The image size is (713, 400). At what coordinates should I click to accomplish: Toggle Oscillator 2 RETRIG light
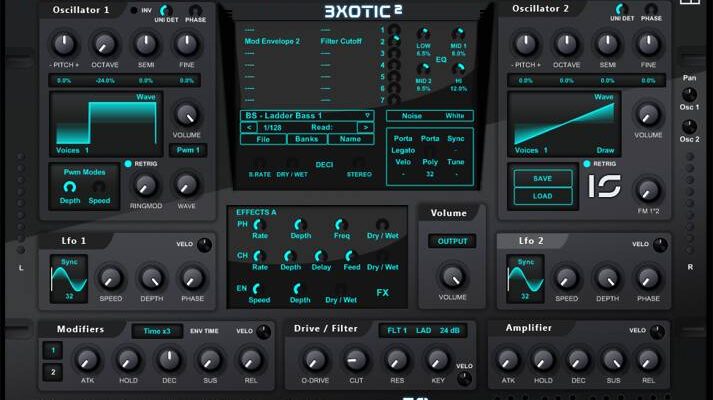click(585, 163)
